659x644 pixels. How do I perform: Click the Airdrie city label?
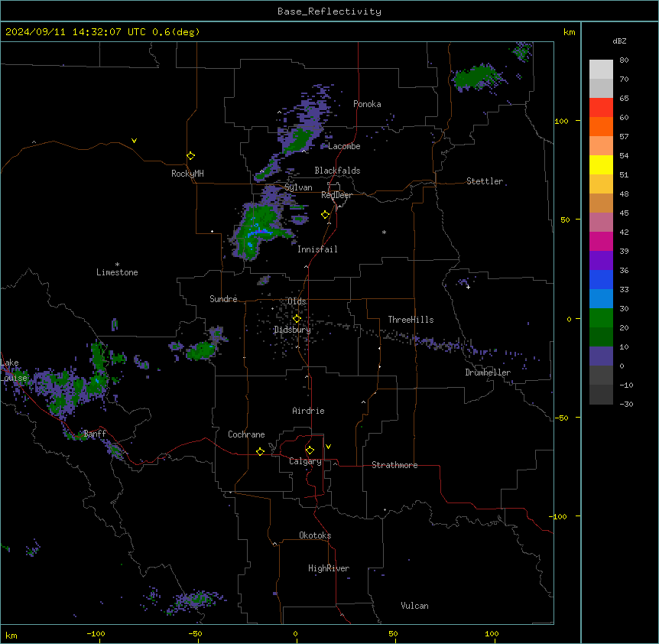(x=308, y=411)
